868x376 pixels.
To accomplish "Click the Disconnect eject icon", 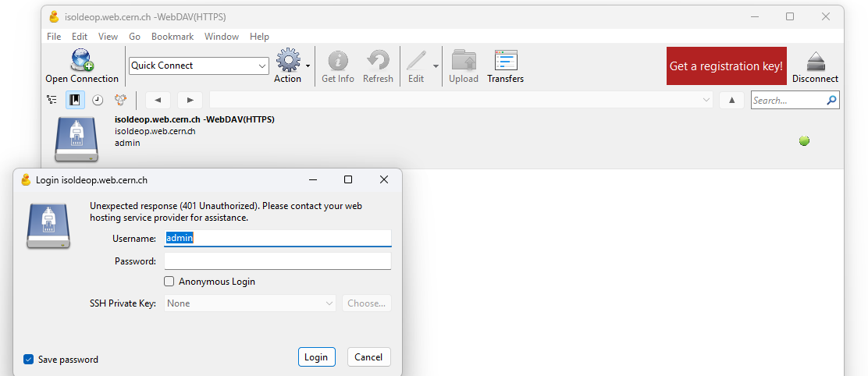I will 815,61.
